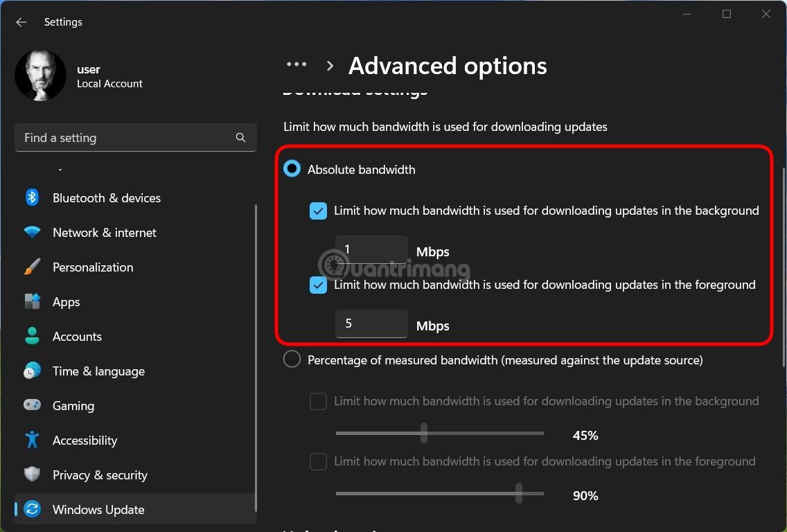787x532 pixels.
Task: Open the Windows Update sync icon
Action: click(32, 509)
